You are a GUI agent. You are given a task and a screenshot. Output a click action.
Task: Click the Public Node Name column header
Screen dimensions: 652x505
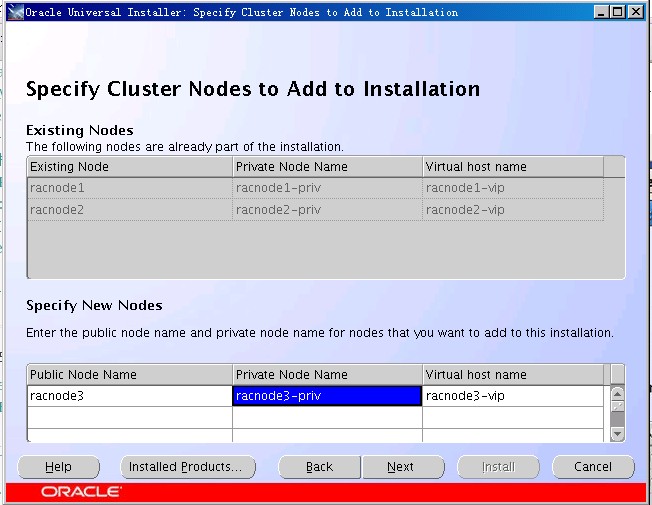[x=130, y=374]
